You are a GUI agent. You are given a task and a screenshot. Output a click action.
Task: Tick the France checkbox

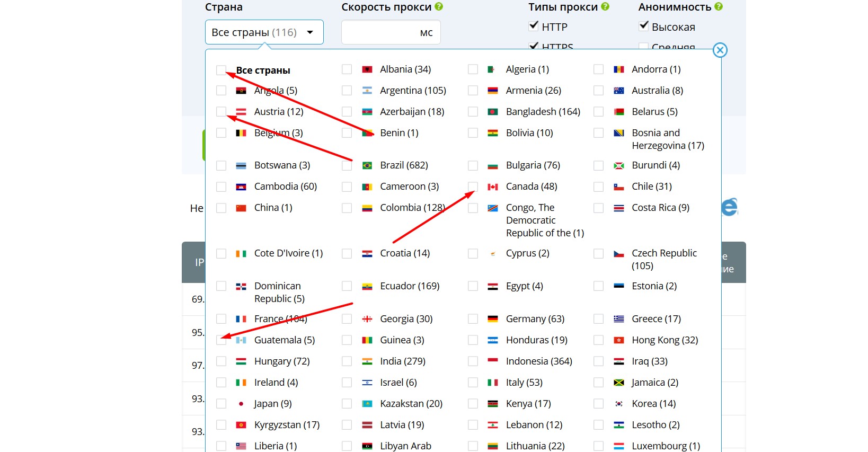point(222,319)
